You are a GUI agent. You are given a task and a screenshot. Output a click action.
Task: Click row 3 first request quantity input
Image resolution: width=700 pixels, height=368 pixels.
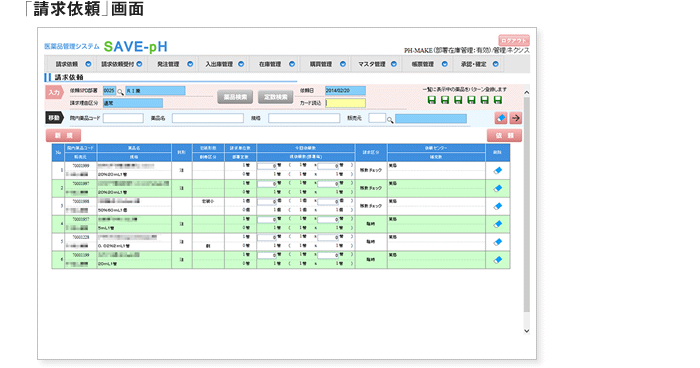(267, 202)
